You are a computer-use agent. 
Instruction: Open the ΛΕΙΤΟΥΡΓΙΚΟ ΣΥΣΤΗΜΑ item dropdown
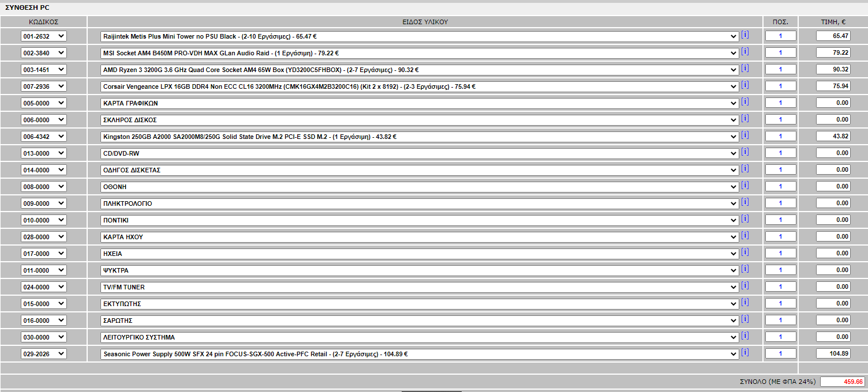click(x=419, y=337)
